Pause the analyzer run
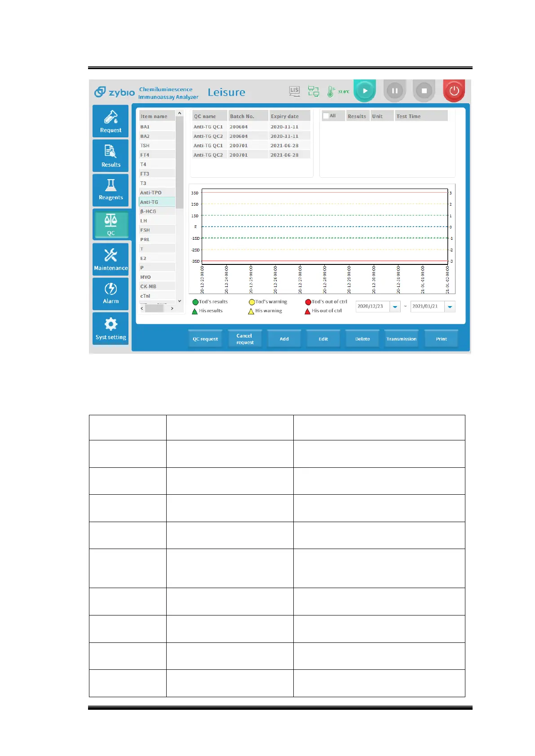The width and height of the screenshot is (535, 756). [394, 91]
